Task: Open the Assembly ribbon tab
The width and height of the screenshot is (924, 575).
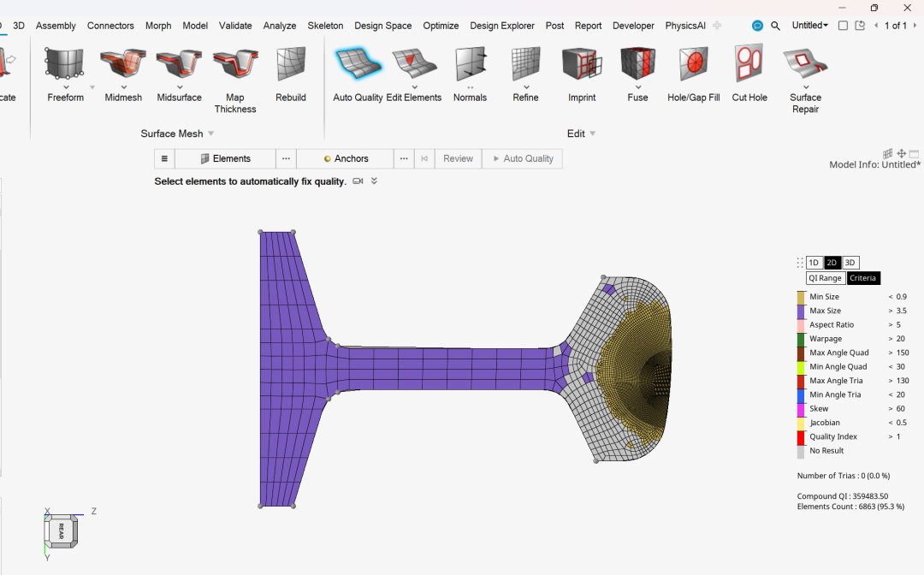Action: 56,26
